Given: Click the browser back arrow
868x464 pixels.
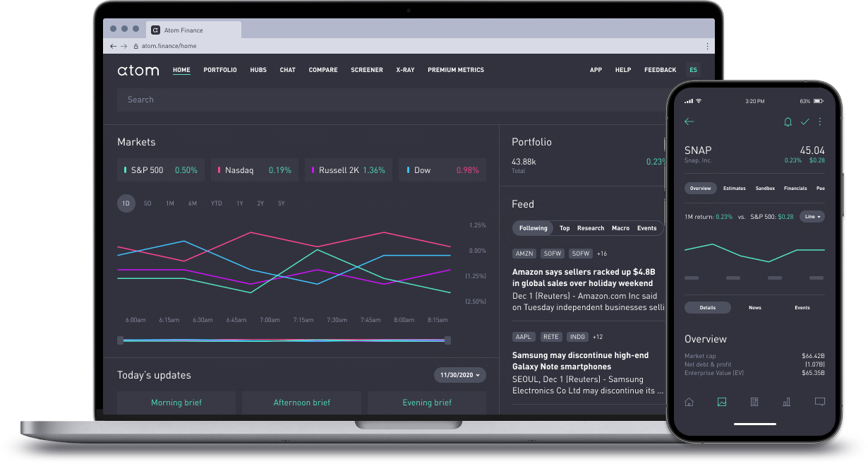Looking at the screenshot, I should point(113,46).
